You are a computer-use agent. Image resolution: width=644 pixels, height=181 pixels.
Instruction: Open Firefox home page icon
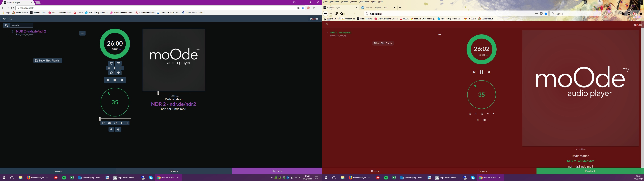[x=342, y=14]
